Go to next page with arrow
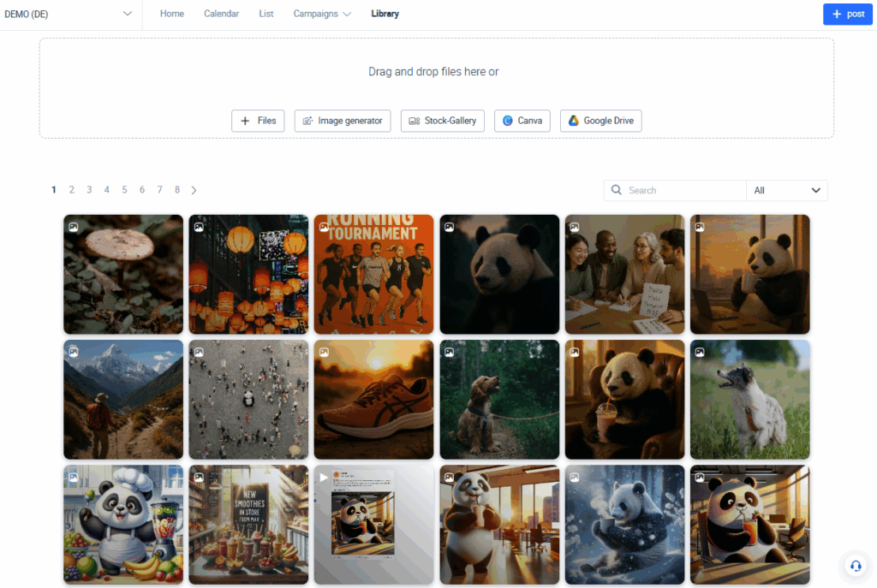Screen dimensions: 877x588 pyautogui.click(x=194, y=190)
